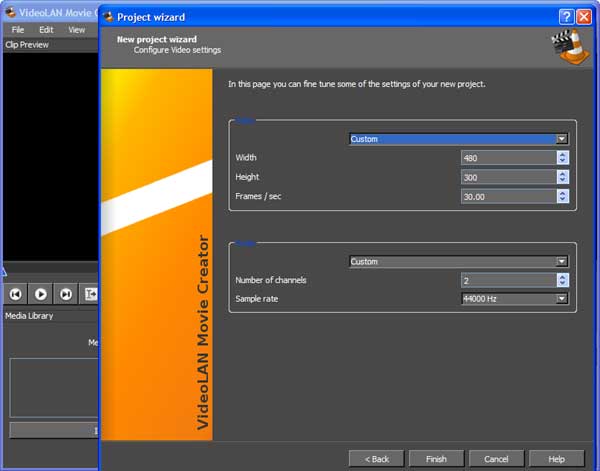Click the Number of channels spinner arrows
This screenshot has width=600, height=471.
click(562, 280)
